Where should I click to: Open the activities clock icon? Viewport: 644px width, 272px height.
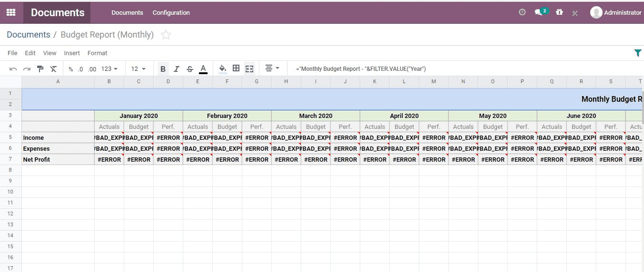coord(522,12)
